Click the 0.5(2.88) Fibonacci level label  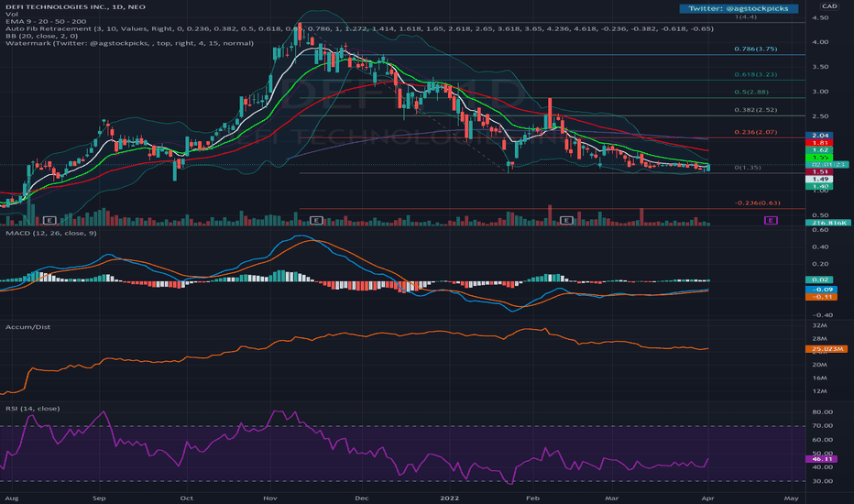pyautogui.click(x=751, y=92)
